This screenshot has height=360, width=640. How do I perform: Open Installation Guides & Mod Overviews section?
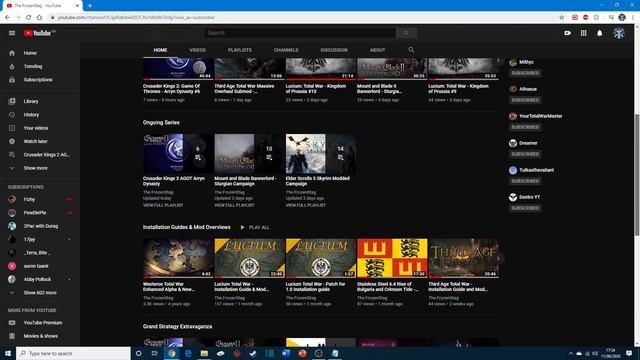[x=187, y=227]
